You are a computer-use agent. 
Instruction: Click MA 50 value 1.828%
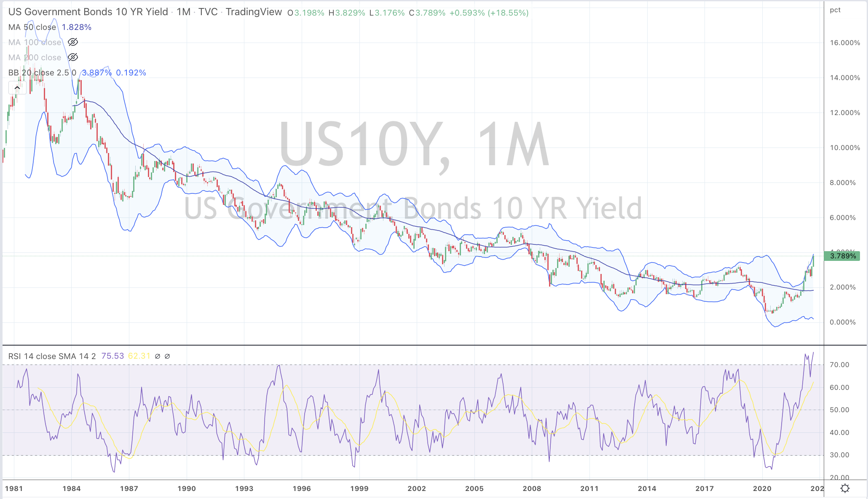coord(76,27)
